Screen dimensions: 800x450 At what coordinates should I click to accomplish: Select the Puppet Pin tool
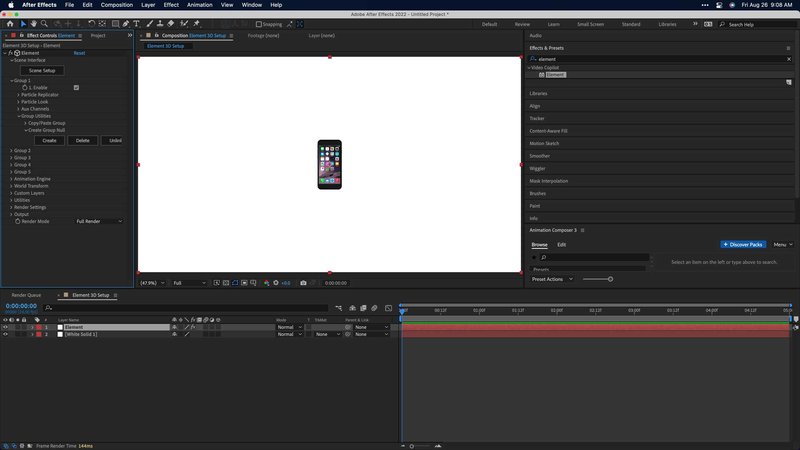point(196,23)
